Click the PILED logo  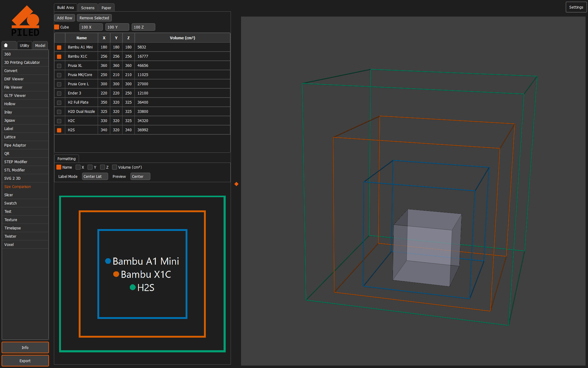(25, 21)
